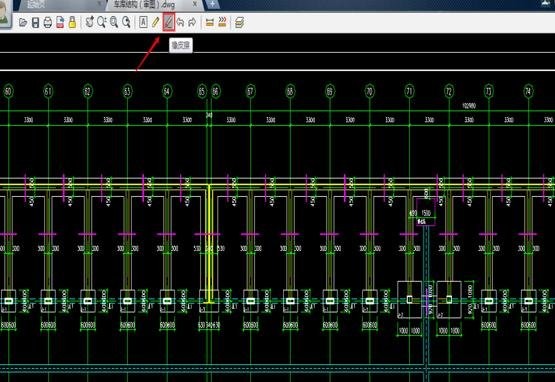Viewport: 555px width, 382px height.
Task: Click the Open file folder icon
Action: pyautogui.click(x=23, y=23)
